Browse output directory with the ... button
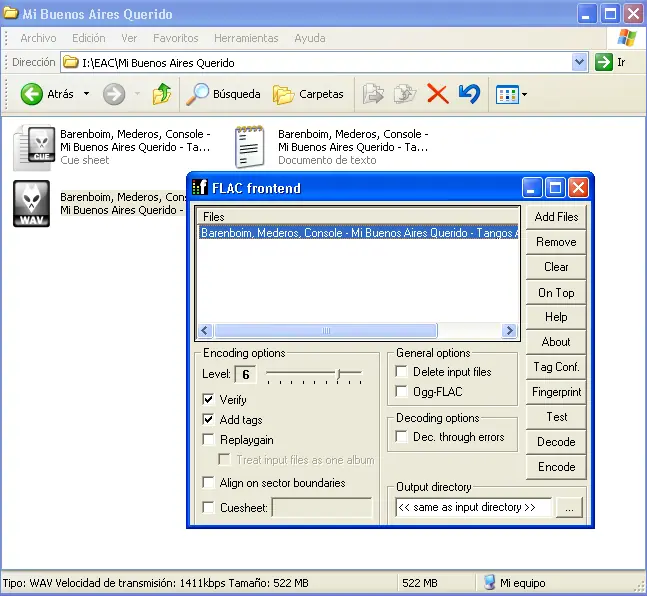This screenshot has width=647, height=596. pyautogui.click(x=569, y=507)
